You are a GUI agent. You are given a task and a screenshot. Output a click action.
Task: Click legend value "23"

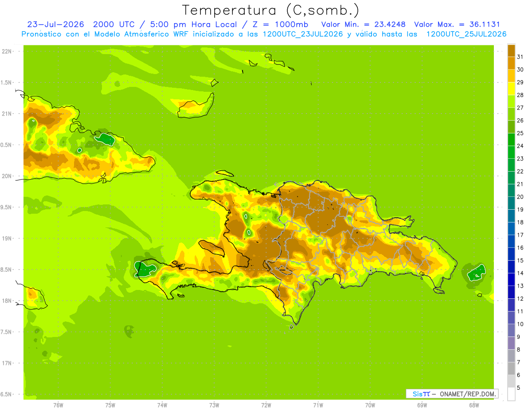520,159
